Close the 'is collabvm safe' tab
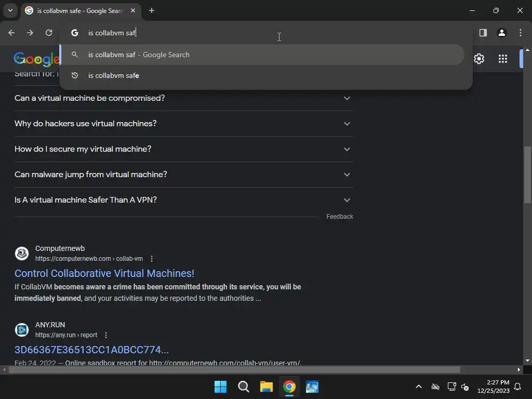 pos(133,10)
